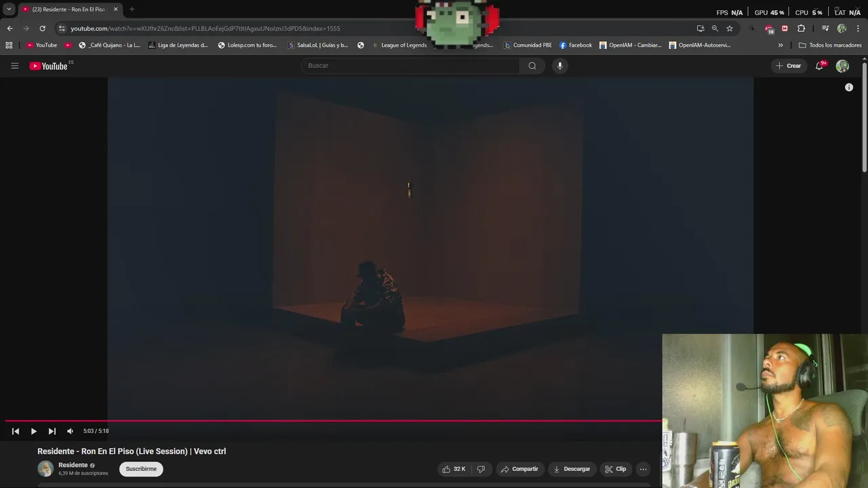Click the page vertical scrollbar
The image size is (868, 488).
coord(865,117)
